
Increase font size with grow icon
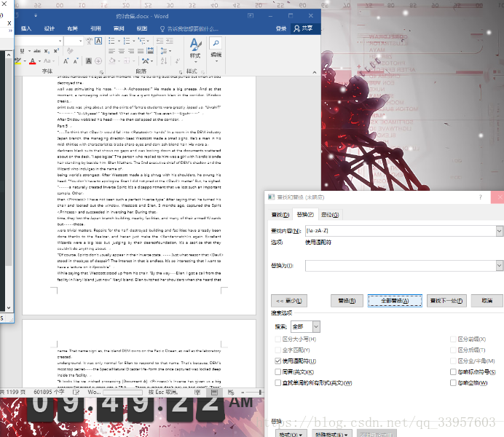(x=66, y=60)
